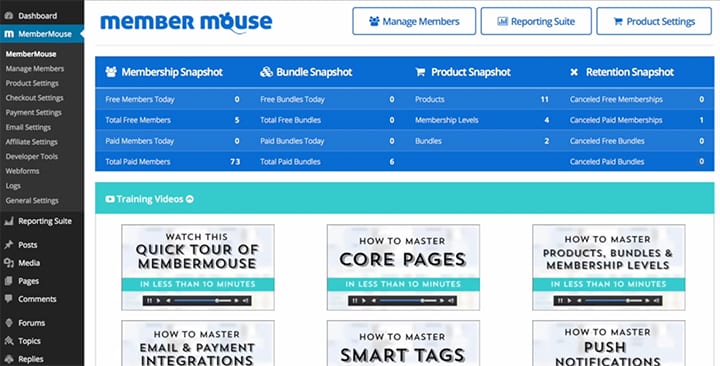Open Checkout Settings in sidebar
Viewport: 720px width, 366px height.
[x=34, y=98]
